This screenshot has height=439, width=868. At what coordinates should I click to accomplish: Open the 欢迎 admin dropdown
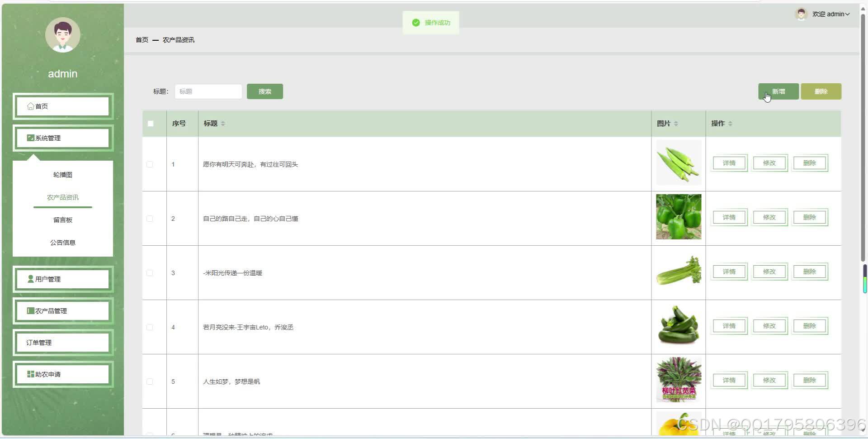pos(831,14)
